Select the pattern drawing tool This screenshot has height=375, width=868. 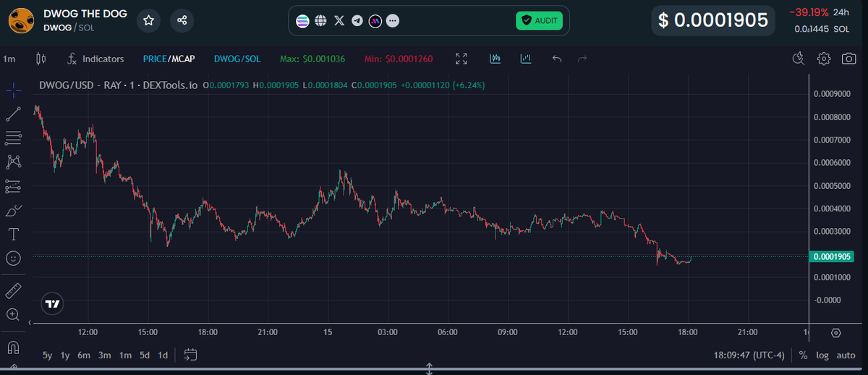point(13,161)
